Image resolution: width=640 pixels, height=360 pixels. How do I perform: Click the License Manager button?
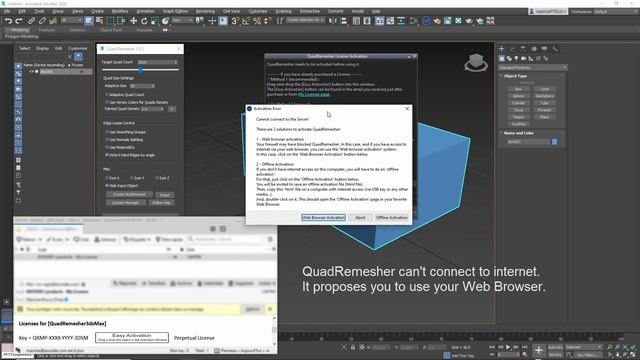(126, 202)
